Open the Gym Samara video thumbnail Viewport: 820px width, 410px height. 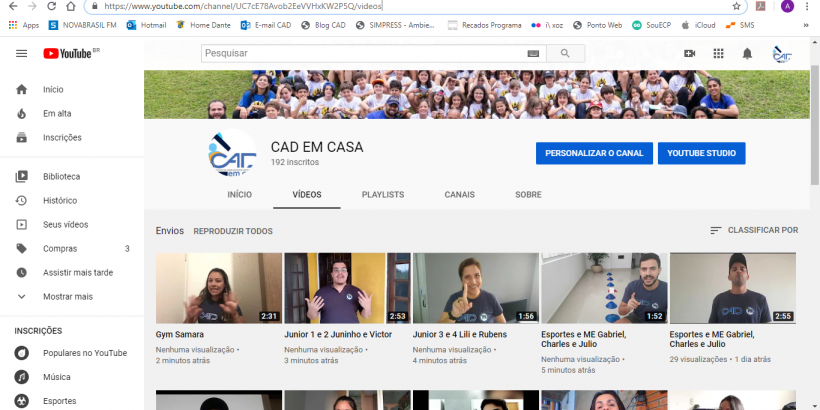[x=218, y=287]
